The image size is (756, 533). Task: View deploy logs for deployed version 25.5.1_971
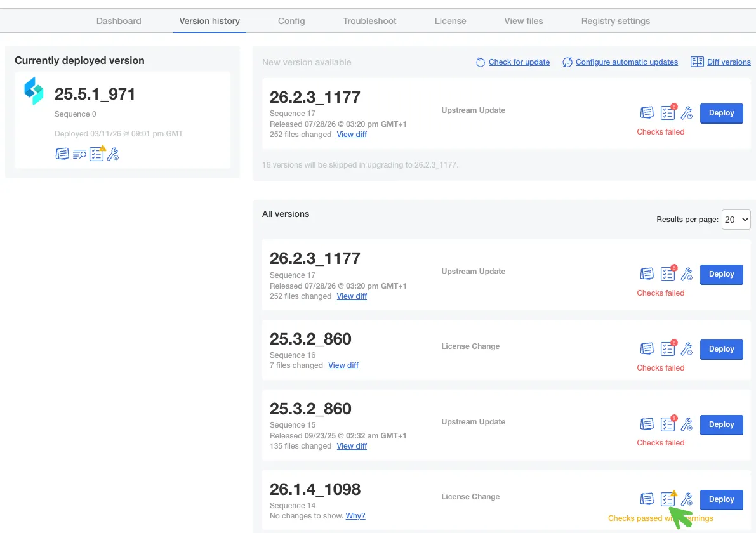coord(79,154)
